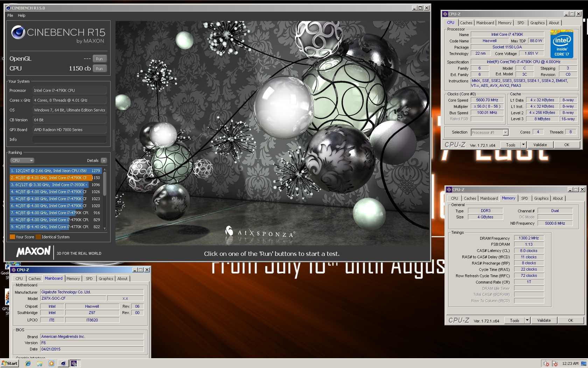Switch to Mainboard tab in CPU-Z CPU window

(485, 23)
